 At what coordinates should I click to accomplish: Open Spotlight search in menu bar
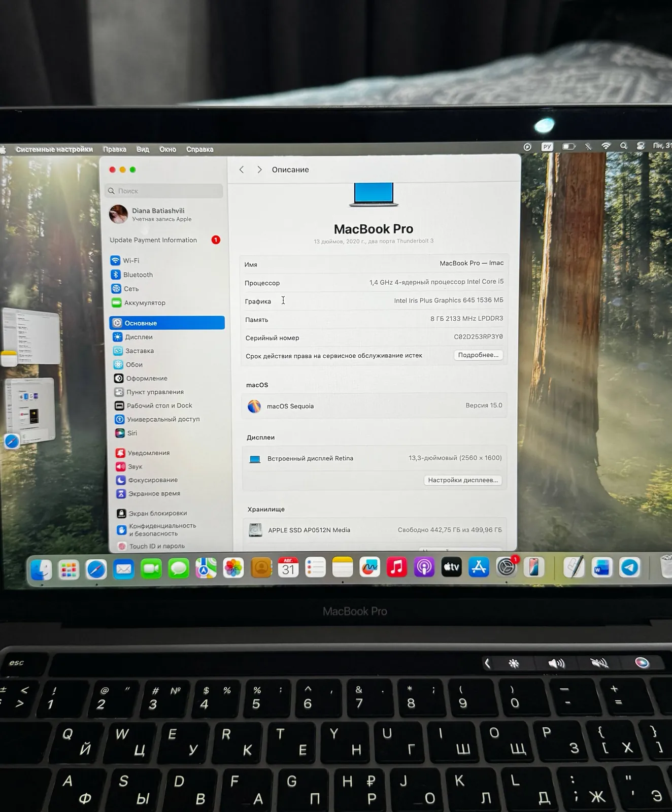623,146
